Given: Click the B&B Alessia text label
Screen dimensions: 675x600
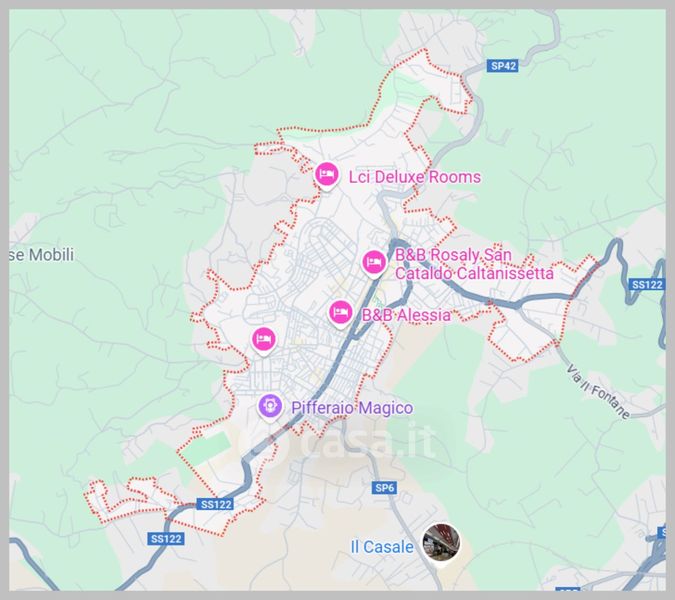Looking at the screenshot, I should [406, 315].
